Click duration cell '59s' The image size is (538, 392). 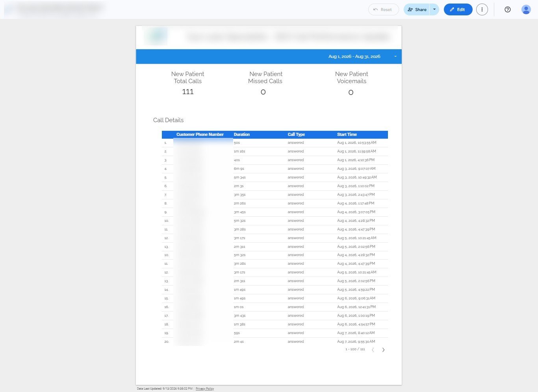point(237,333)
